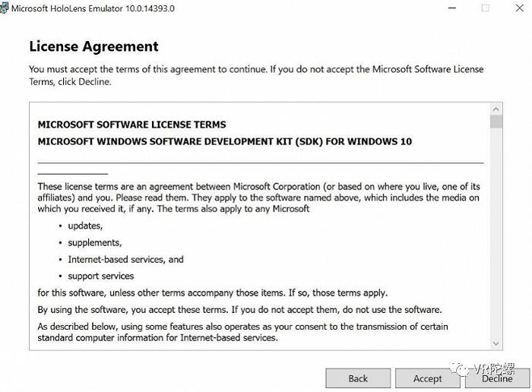Click the "MICROSOFT SOFTWARE LICENSE TERMS" heading
The width and height of the screenshot is (532, 392).
(x=131, y=125)
